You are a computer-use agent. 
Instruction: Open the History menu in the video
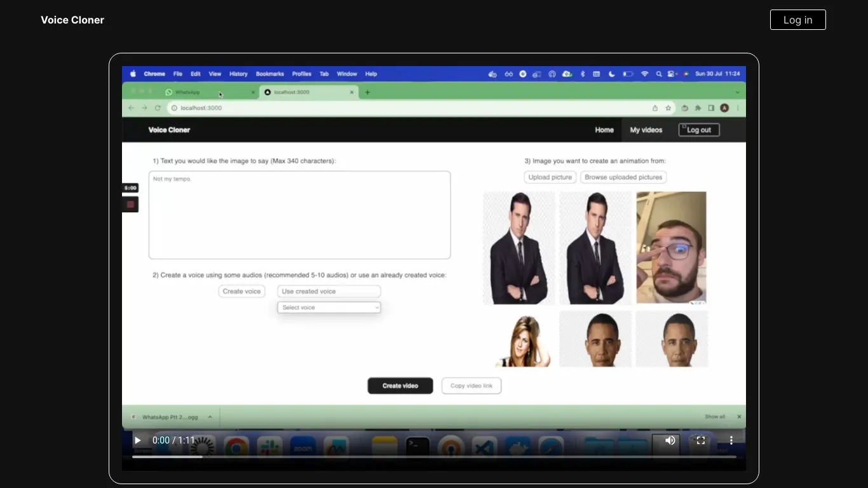pyautogui.click(x=238, y=74)
